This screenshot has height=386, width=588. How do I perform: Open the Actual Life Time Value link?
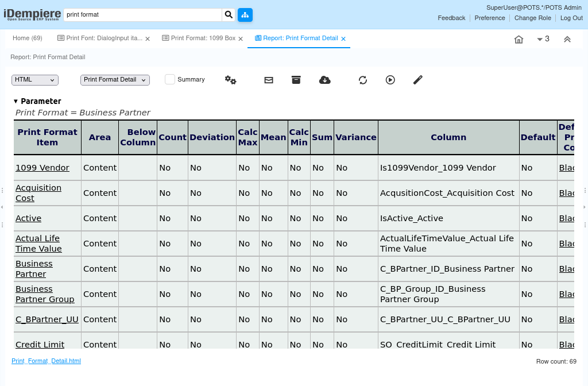(38, 244)
